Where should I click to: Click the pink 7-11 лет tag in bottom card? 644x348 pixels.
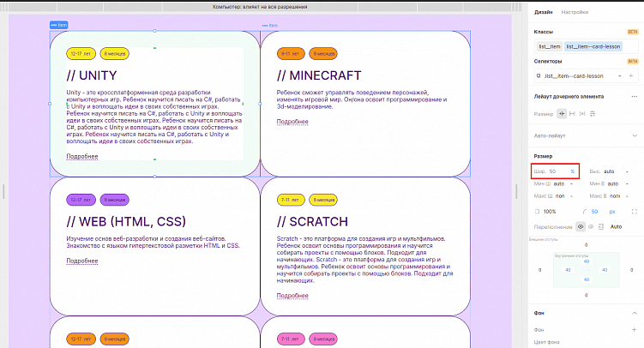coord(291,339)
